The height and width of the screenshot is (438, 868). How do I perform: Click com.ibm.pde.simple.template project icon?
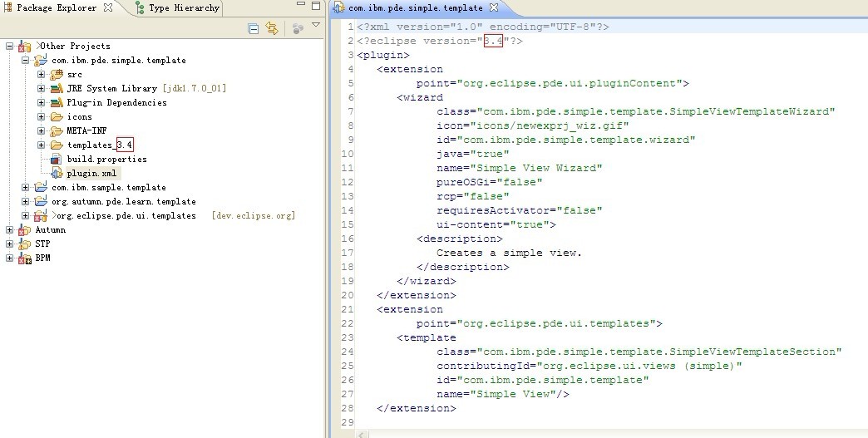[x=41, y=61]
